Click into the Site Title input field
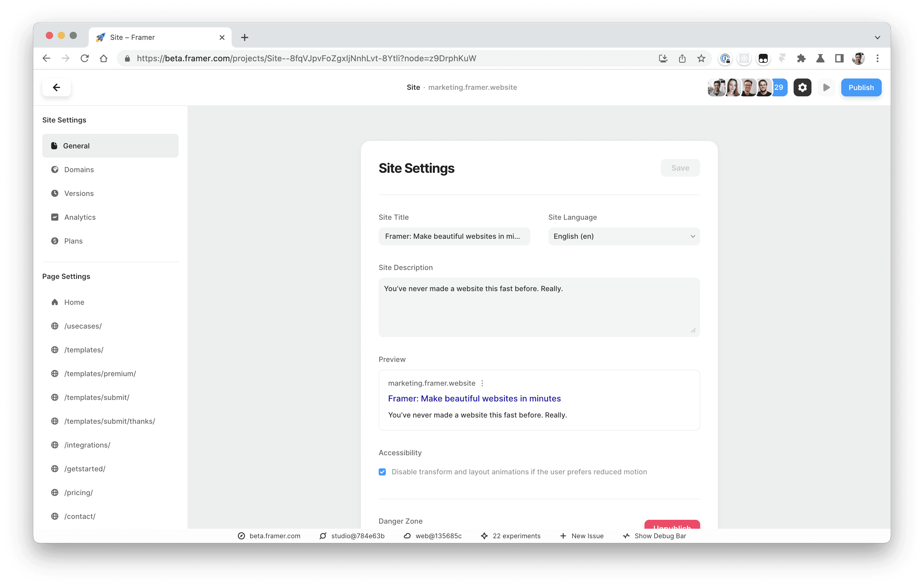924x587 pixels. [x=454, y=236]
